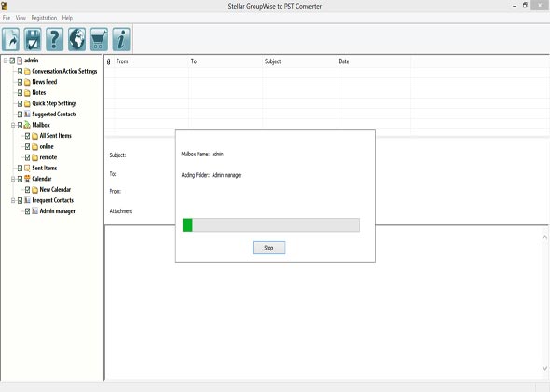
Task: Toggle the Admin manager checkbox
Action: (x=27, y=211)
